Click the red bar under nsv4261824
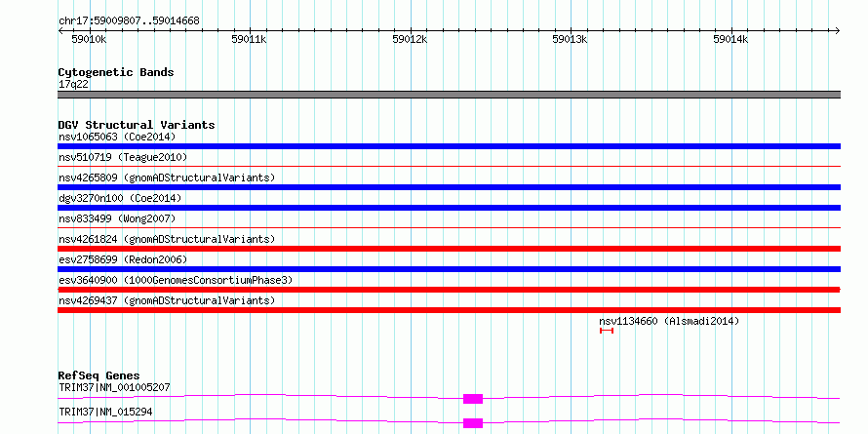This screenshot has width=868, height=434. [449, 249]
